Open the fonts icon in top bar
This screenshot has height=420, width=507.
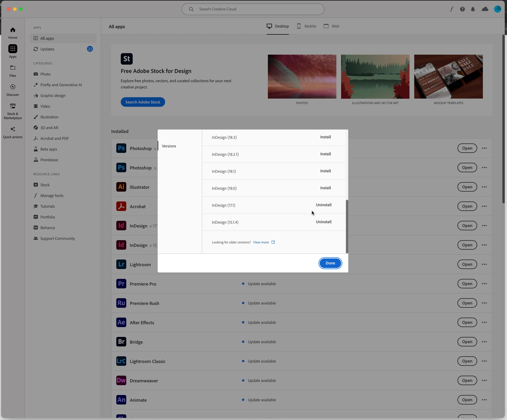[451, 9]
